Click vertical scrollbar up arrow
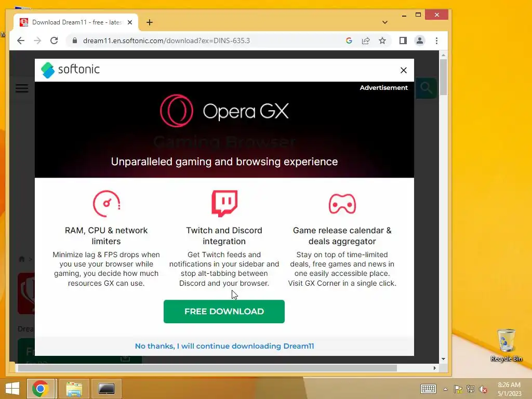Screen dimensions: 532x399 click(x=444, y=55)
